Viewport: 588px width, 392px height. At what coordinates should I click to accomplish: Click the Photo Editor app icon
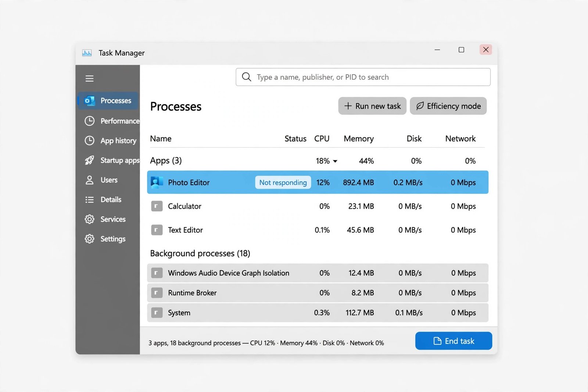tap(157, 182)
